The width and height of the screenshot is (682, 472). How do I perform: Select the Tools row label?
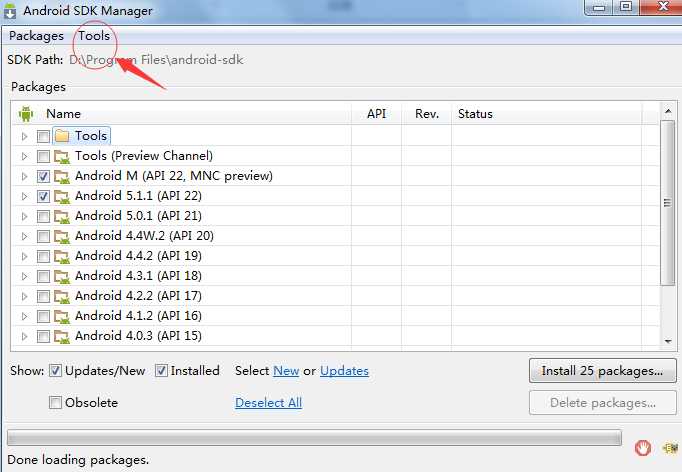(90, 136)
